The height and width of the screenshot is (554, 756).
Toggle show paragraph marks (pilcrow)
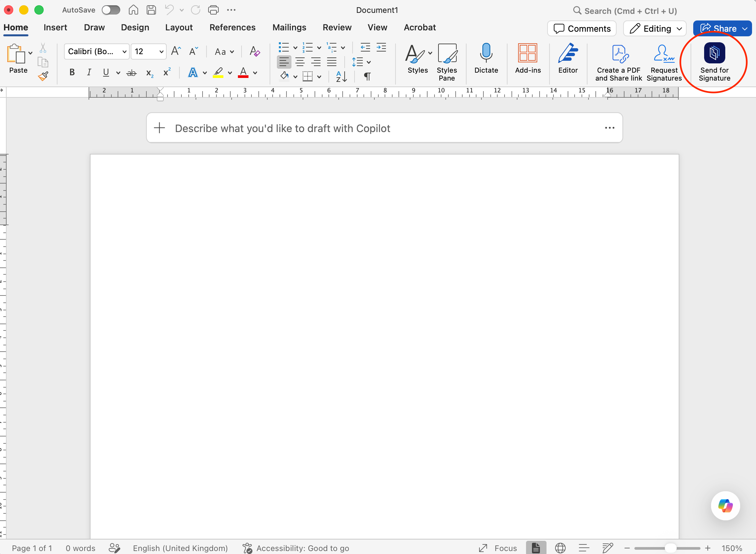point(367,77)
